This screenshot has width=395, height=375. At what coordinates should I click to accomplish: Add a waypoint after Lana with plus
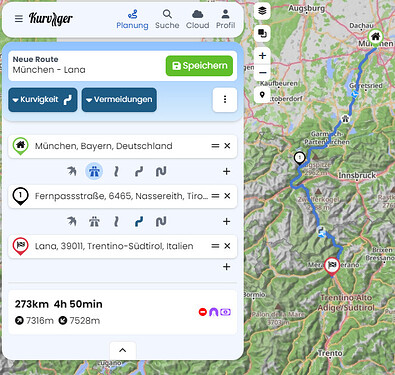[227, 267]
